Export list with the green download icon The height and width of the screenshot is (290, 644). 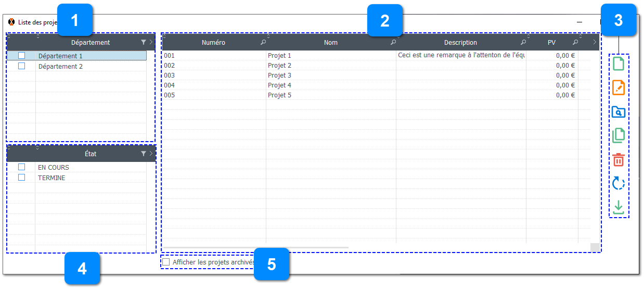[x=618, y=207]
